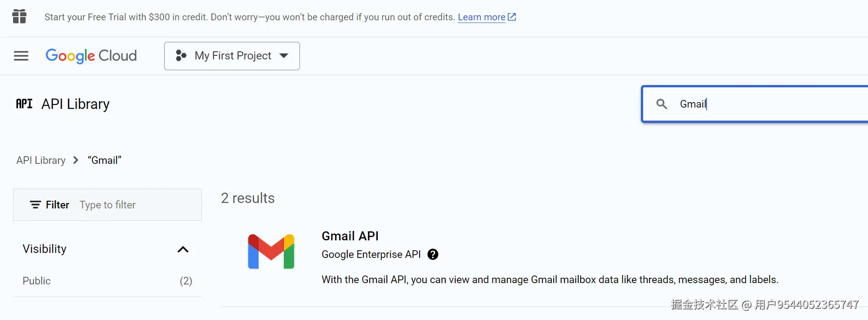The image size is (868, 320).
Task: Click the Google Cloud logo
Action: (91, 56)
